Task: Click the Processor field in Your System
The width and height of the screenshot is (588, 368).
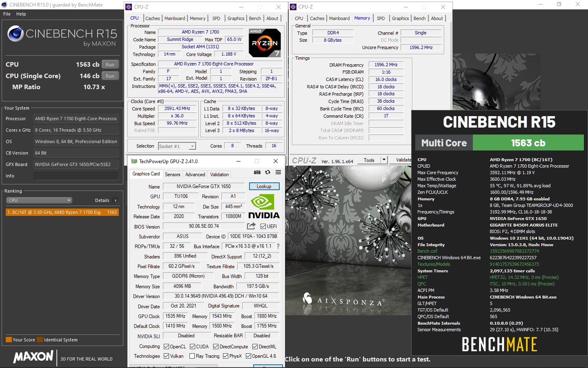Action: click(x=76, y=119)
